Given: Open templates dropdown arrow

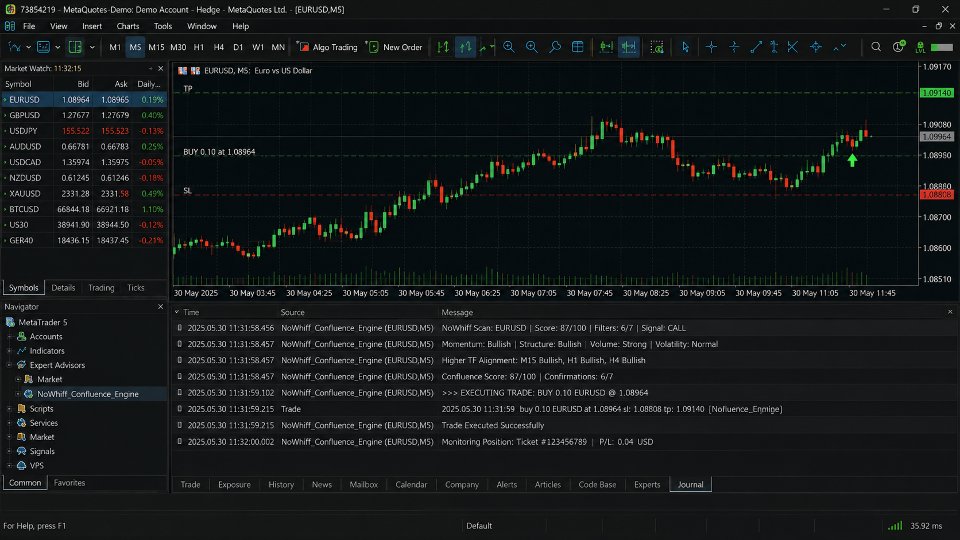Looking at the screenshot, I should coord(92,47).
